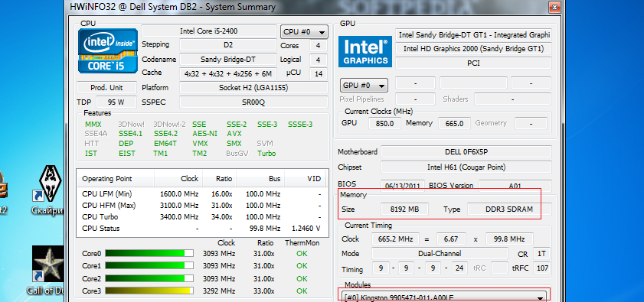This screenshot has width=644, height=302.
Task: Click the AVX feature label
Action: coord(234,134)
